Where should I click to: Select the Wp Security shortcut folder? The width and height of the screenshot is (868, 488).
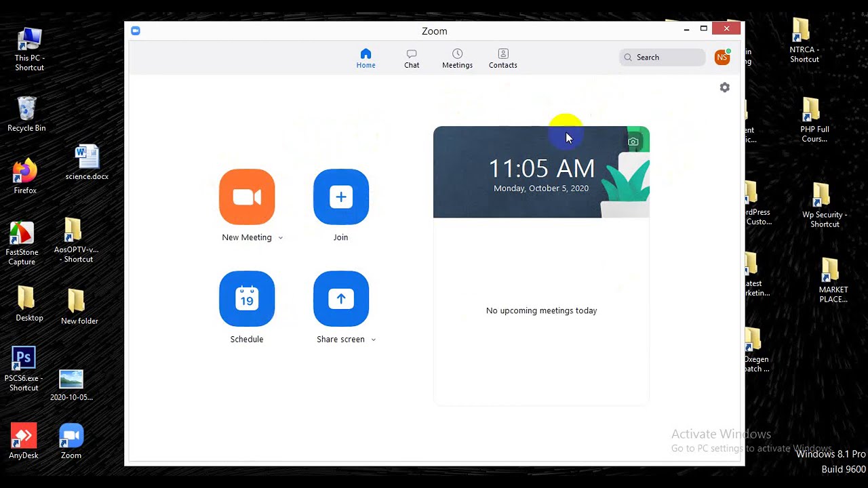825,205
